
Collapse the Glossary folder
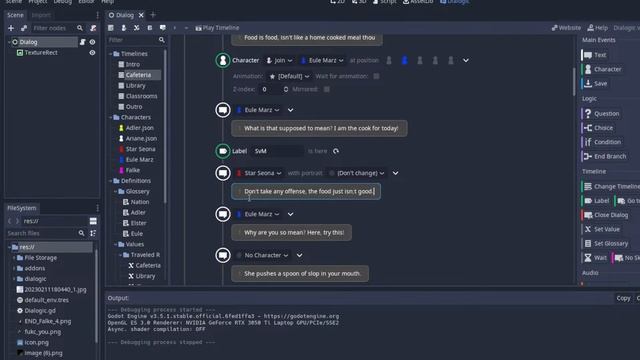pyautogui.click(x=116, y=191)
